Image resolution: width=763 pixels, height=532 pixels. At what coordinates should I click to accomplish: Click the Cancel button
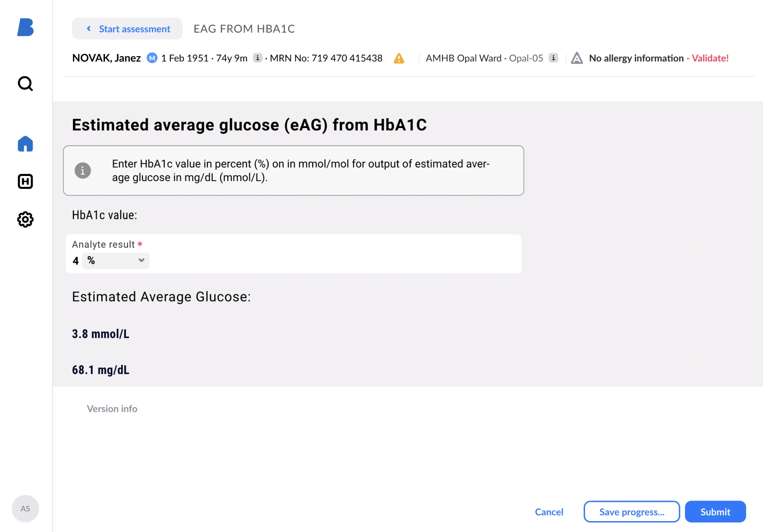[549, 512]
